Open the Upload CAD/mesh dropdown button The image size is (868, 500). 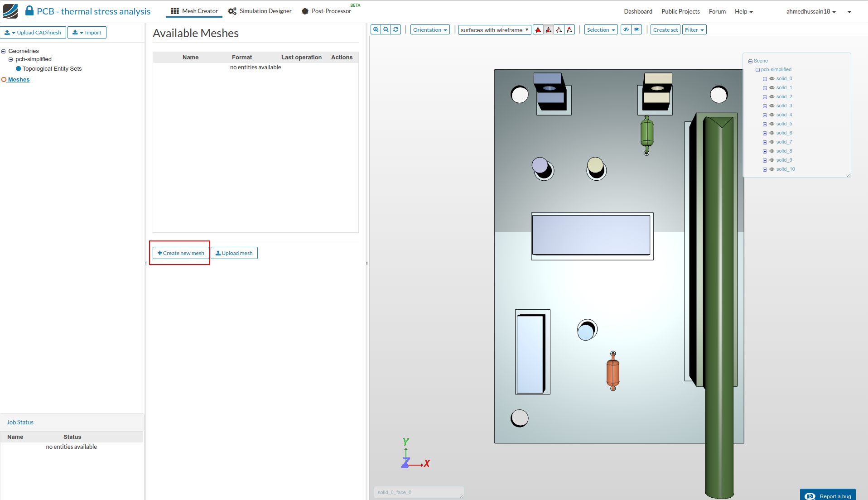pos(33,33)
